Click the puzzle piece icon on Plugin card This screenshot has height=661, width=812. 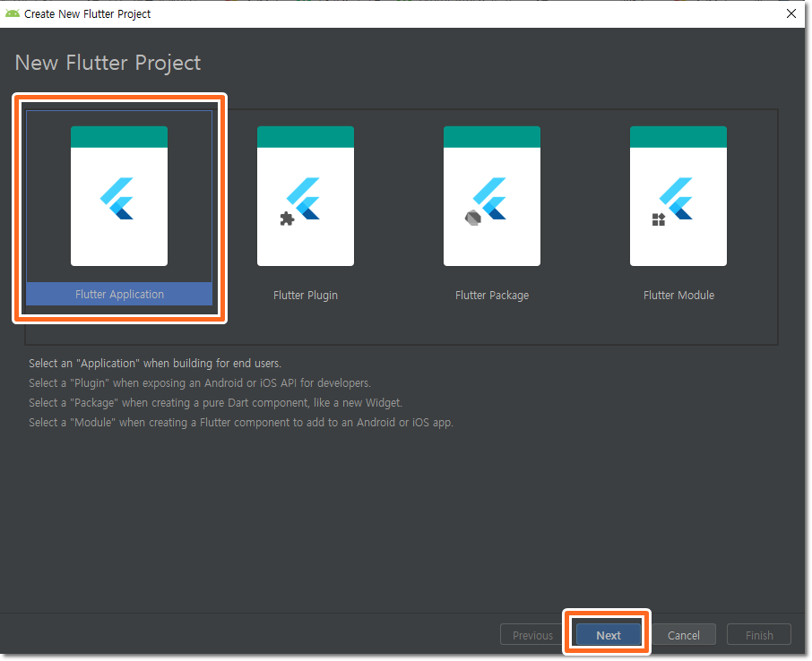287,219
